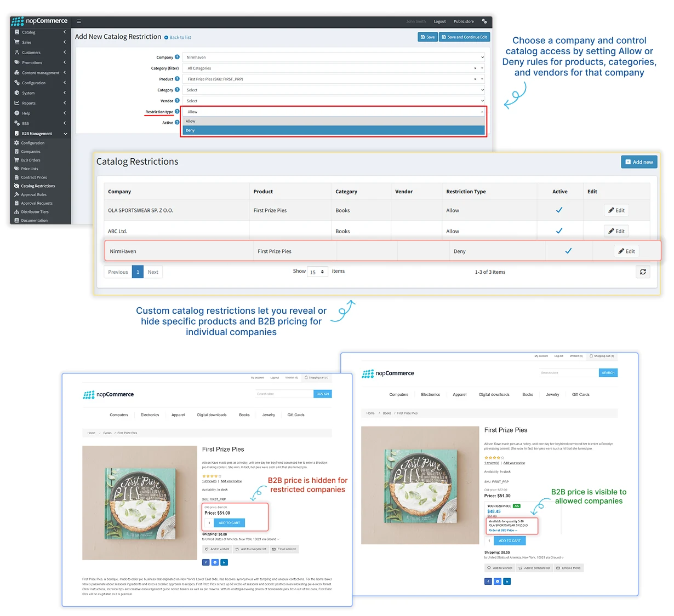Share on Facebook in visible-B2B-price storefront
This screenshot has width=674, height=616.
pos(488,582)
